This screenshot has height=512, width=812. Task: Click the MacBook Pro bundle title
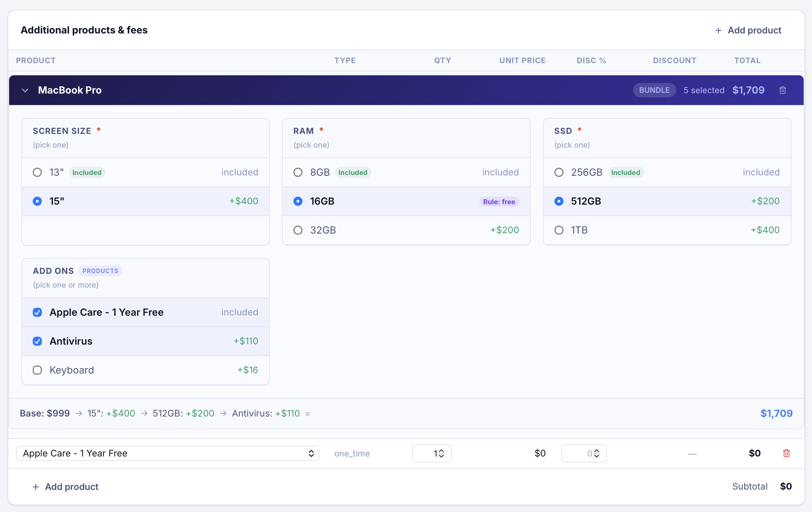(70, 90)
